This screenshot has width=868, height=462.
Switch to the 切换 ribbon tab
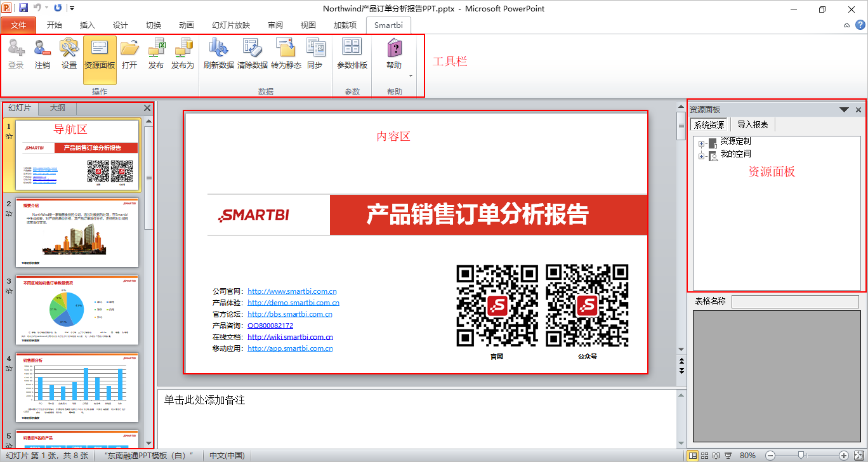(153, 25)
